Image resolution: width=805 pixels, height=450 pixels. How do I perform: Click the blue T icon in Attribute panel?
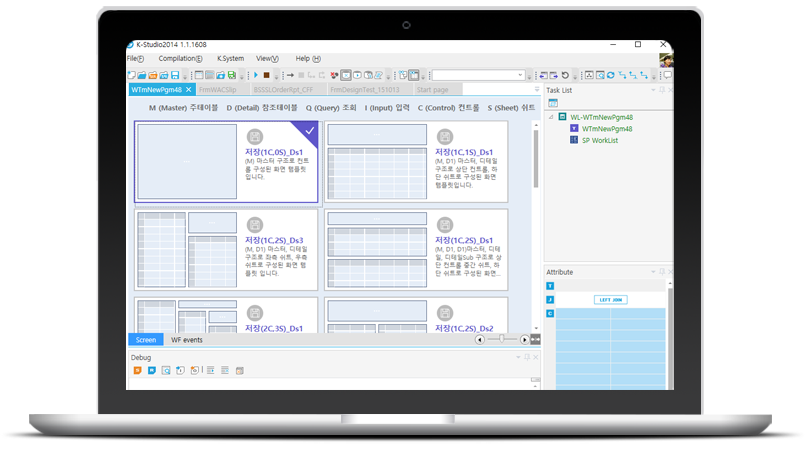pyautogui.click(x=550, y=285)
